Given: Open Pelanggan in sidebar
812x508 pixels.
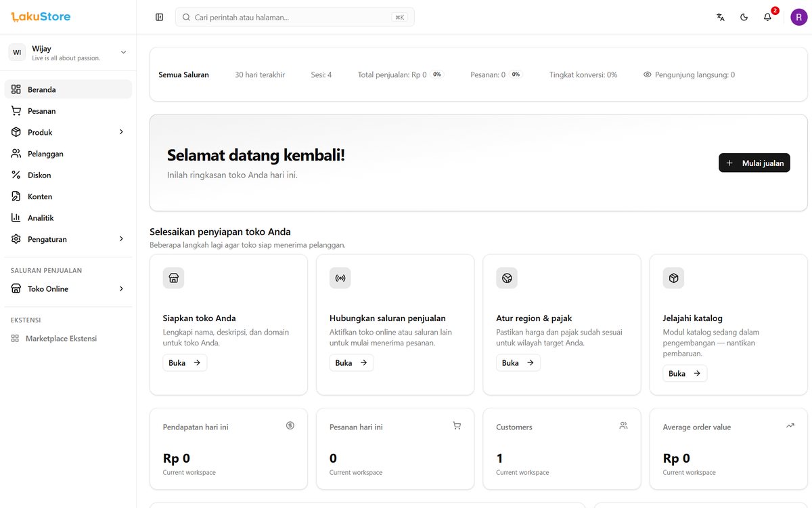Looking at the screenshot, I should [68, 154].
